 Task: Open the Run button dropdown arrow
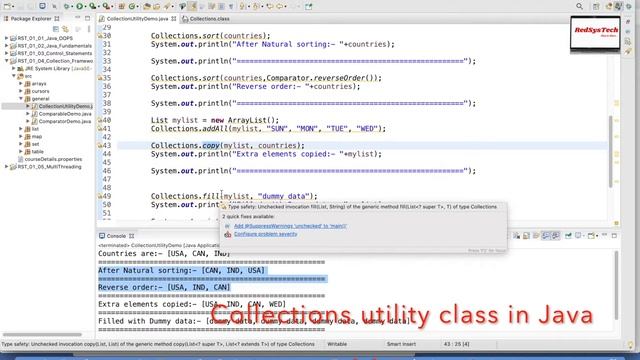85,7
